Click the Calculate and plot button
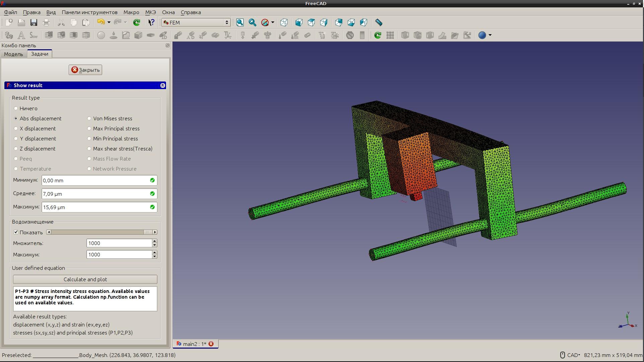The height and width of the screenshot is (362, 644). (x=85, y=279)
